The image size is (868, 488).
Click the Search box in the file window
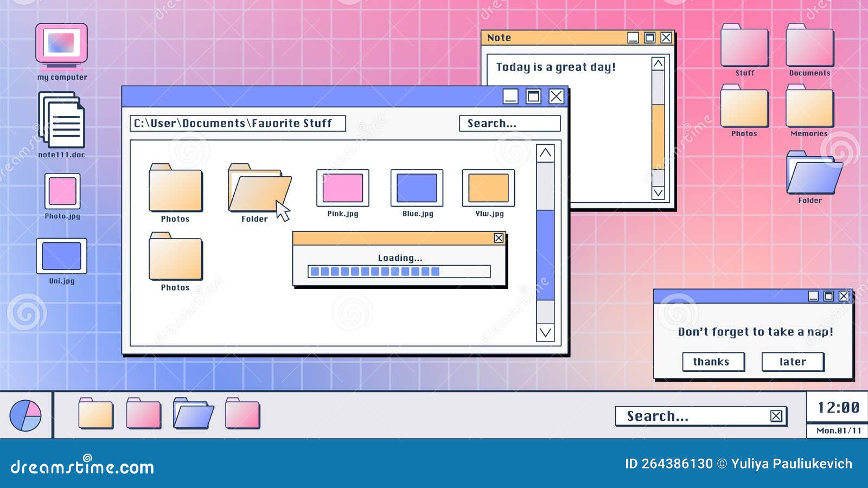point(509,123)
